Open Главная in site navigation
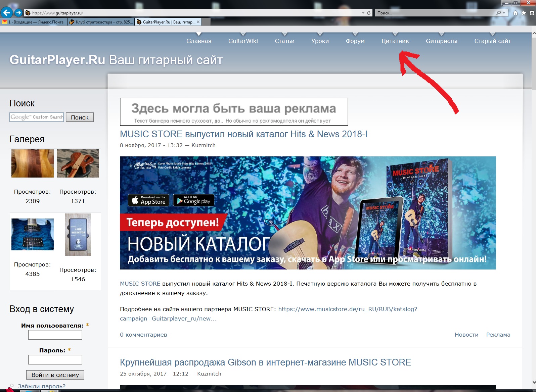Image resolution: width=536 pixels, height=392 pixels. (x=199, y=41)
